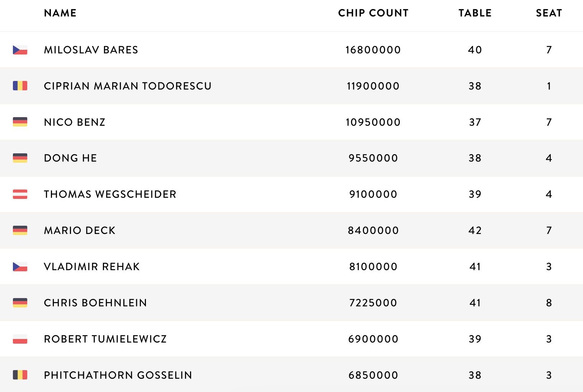583x392 pixels.
Task: Click the Romanian flag beside Ciprian Marian Todorescu
Action: pos(20,86)
